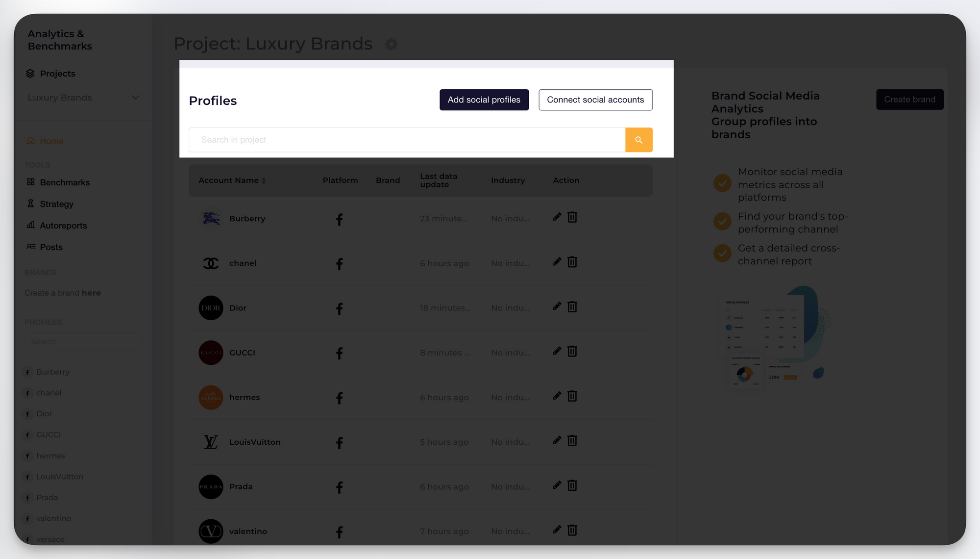This screenshot has width=980, height=559.
Task: Click the Profiles search input field
Action: pyautogui.click(x=407, y=139)
